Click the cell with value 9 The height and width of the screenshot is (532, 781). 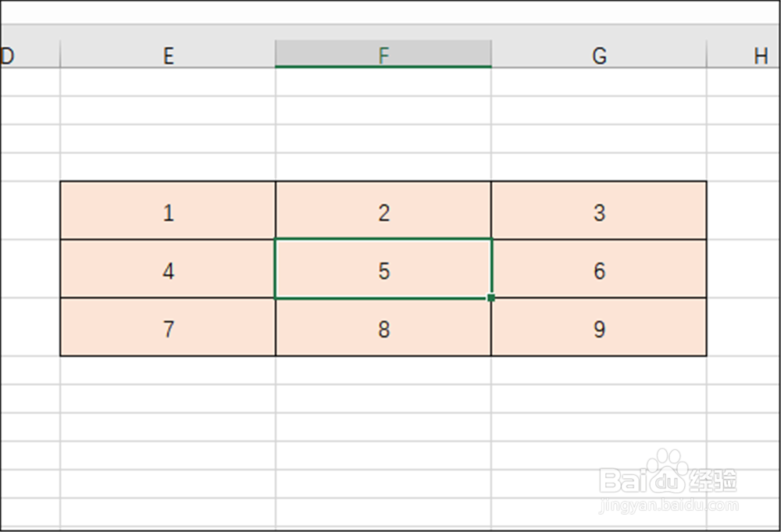tap(599, 327)
